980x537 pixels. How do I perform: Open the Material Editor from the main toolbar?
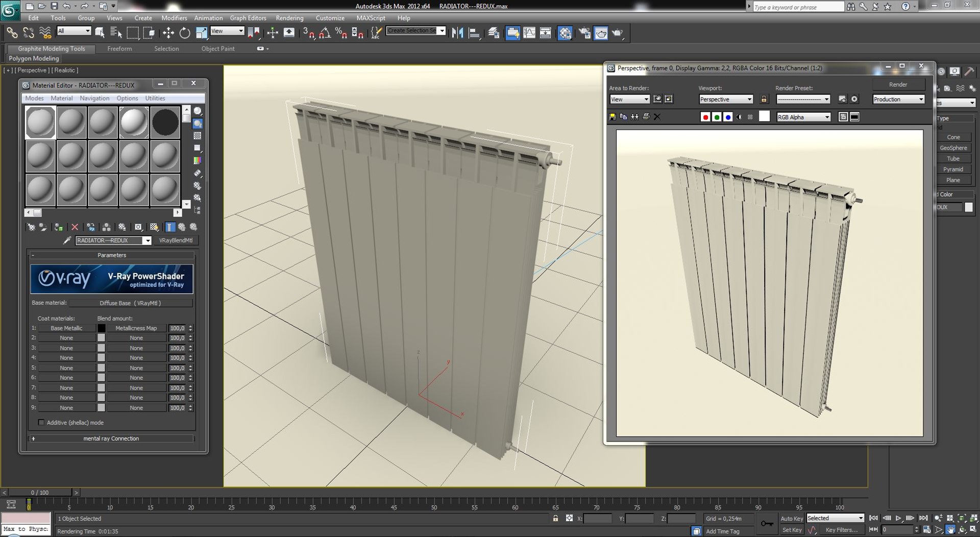pos(565,33)
